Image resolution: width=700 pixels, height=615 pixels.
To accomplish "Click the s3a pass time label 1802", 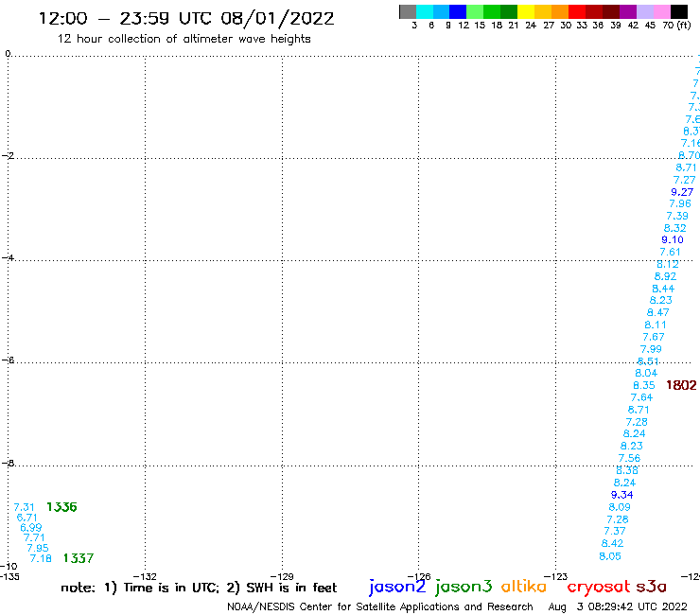I will 681,385.
